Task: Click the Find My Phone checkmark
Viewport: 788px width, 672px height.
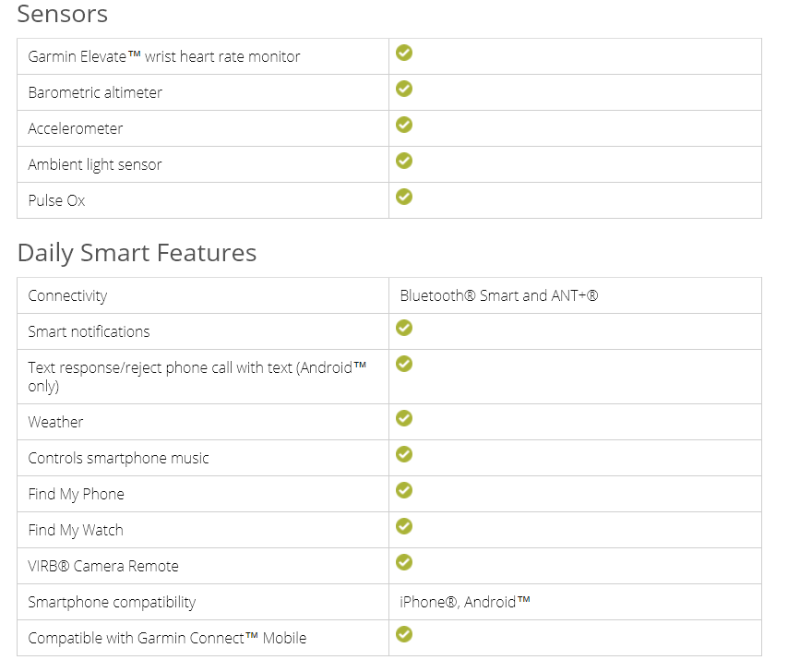Action: (x=404, y=490)
